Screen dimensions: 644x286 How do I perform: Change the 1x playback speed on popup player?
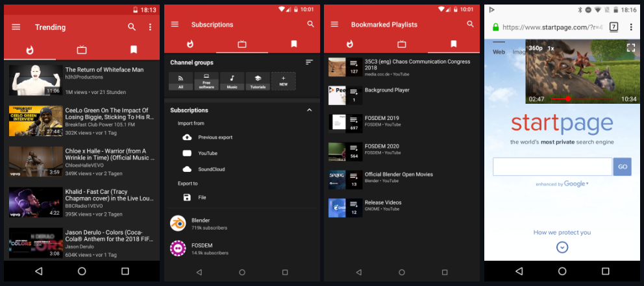[x=551, y=48]
